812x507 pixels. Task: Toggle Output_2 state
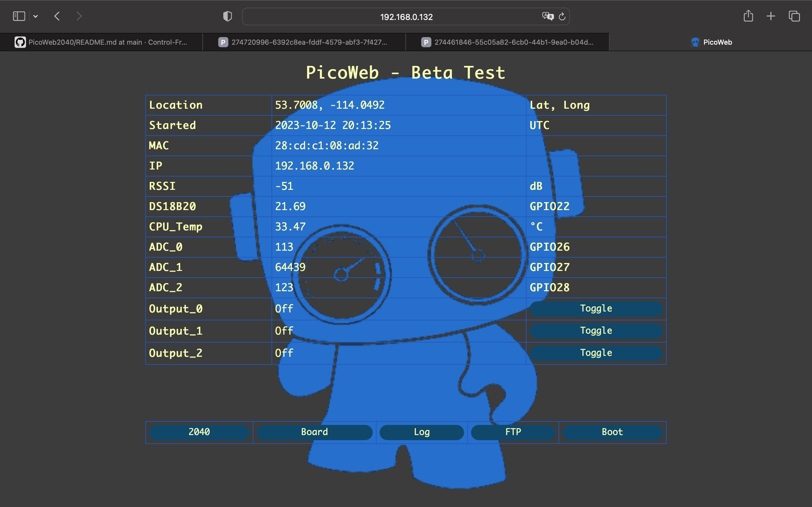click(x=596, y=352)
